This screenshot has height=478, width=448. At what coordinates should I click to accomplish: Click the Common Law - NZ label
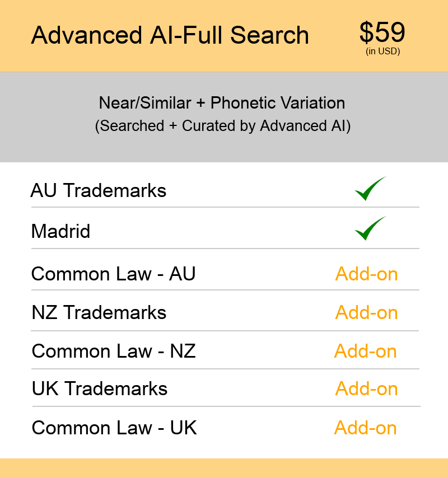pos(114,351)
